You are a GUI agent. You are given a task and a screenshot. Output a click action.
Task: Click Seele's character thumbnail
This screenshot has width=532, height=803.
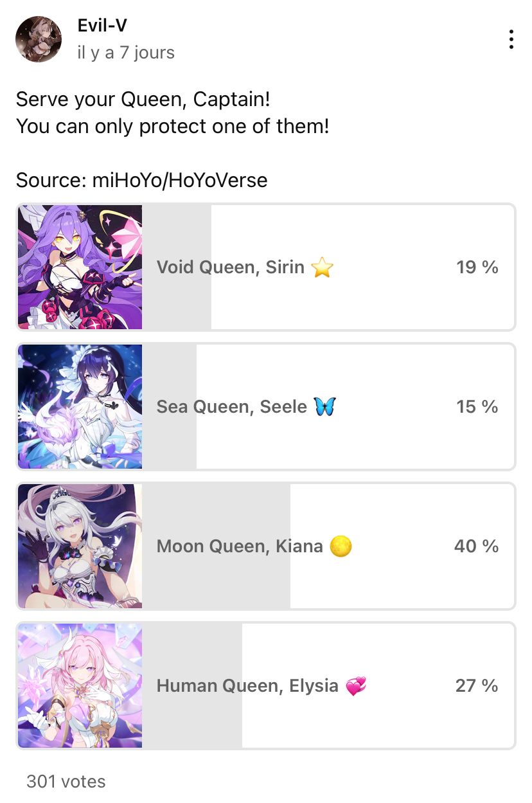pyautogui.click(x=80, y=406)
